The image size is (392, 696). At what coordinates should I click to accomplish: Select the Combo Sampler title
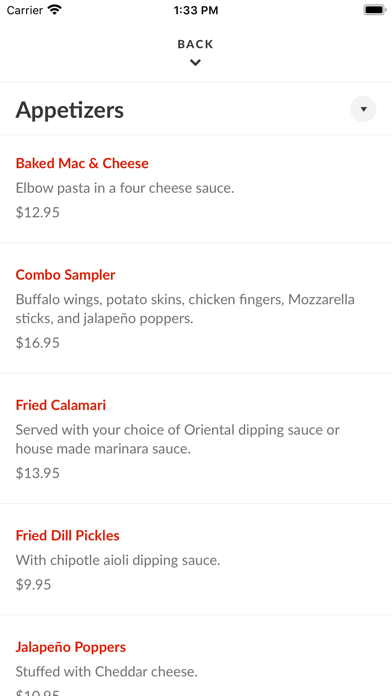(65, 275)
